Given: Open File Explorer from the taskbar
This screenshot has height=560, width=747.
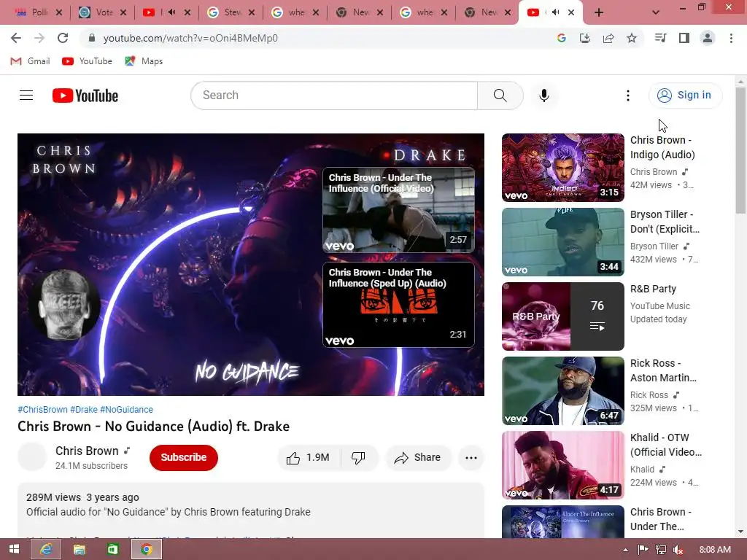Looking at the screenshot, I should [79, 550].
